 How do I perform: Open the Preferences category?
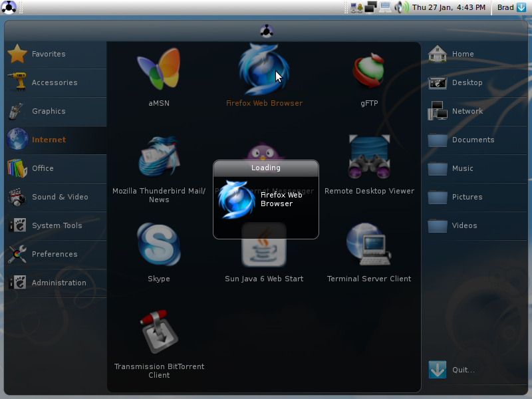point(56,254)
